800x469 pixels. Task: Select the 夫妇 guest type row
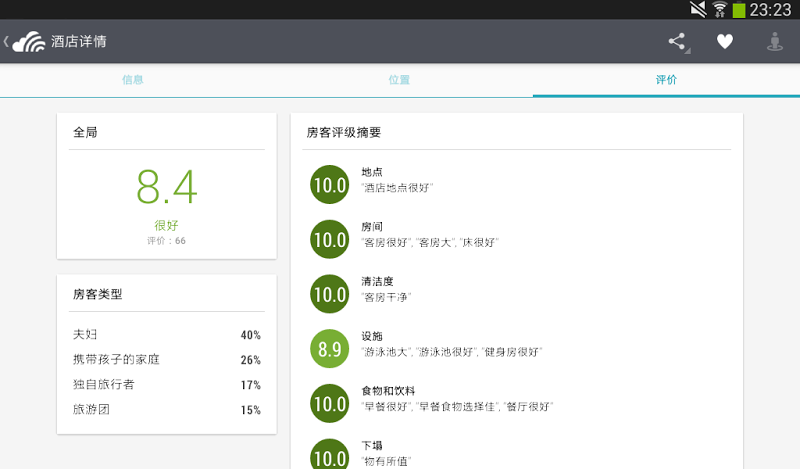coord(167,335)
